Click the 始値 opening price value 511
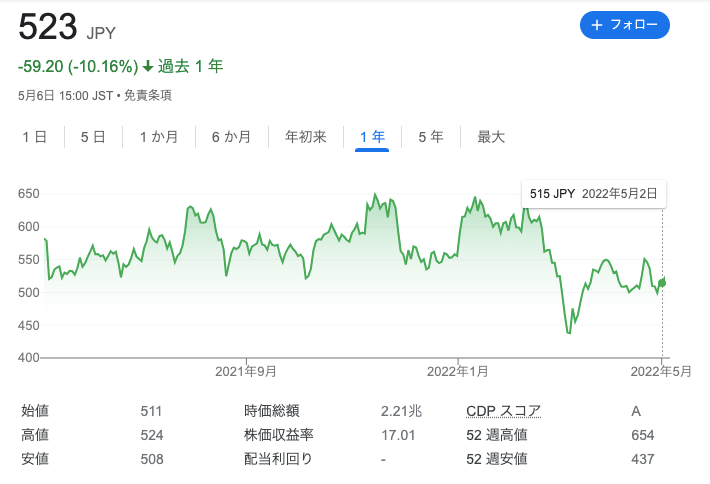Screen dimensions: 710x484 pos(151,411)
